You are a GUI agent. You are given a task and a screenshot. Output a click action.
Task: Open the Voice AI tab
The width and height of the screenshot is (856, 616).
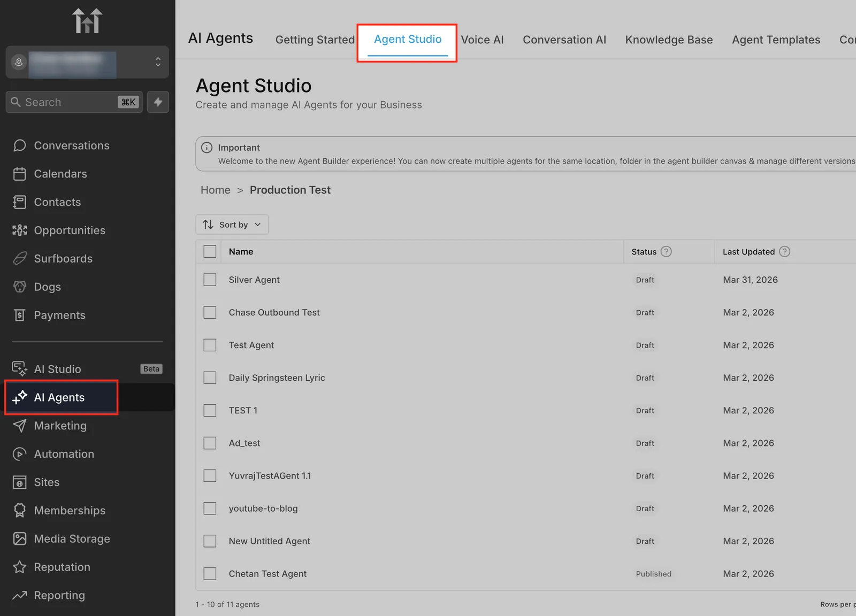click(482, 40)
